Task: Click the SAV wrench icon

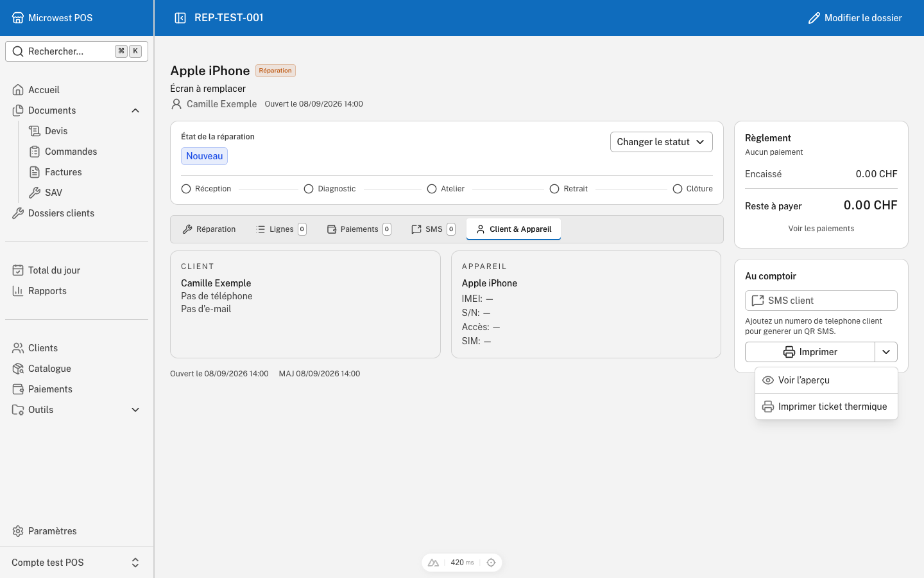Action: 35,193
